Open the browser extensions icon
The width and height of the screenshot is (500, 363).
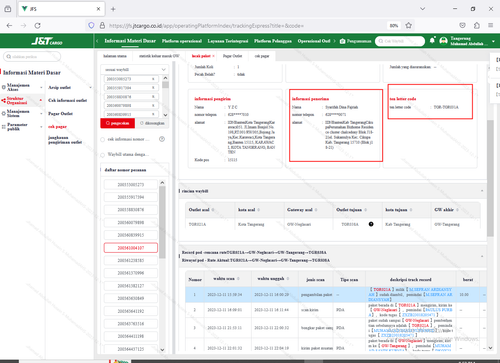(x=477, y=25)
